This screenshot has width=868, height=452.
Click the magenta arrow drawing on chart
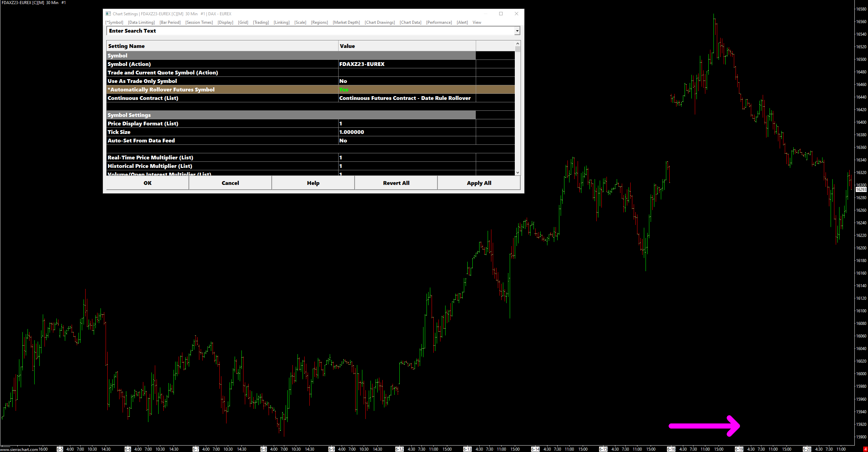click(703, 426)
